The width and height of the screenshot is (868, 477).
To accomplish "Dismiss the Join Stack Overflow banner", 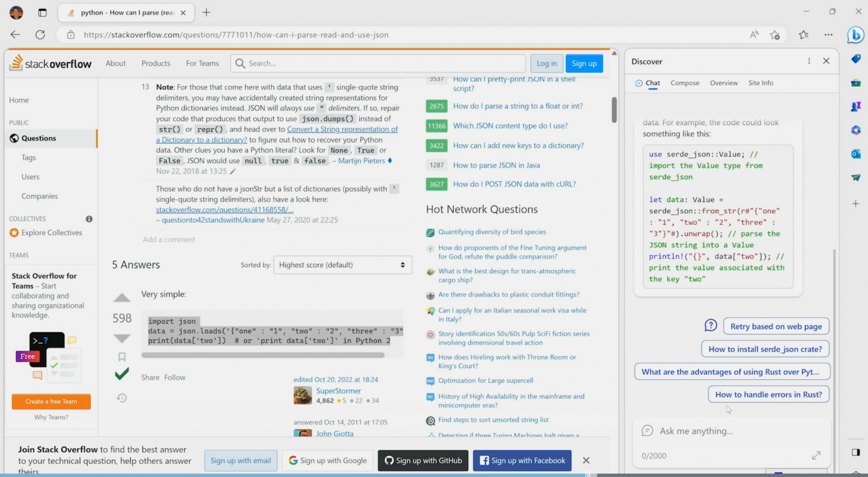I will point(586,460).
